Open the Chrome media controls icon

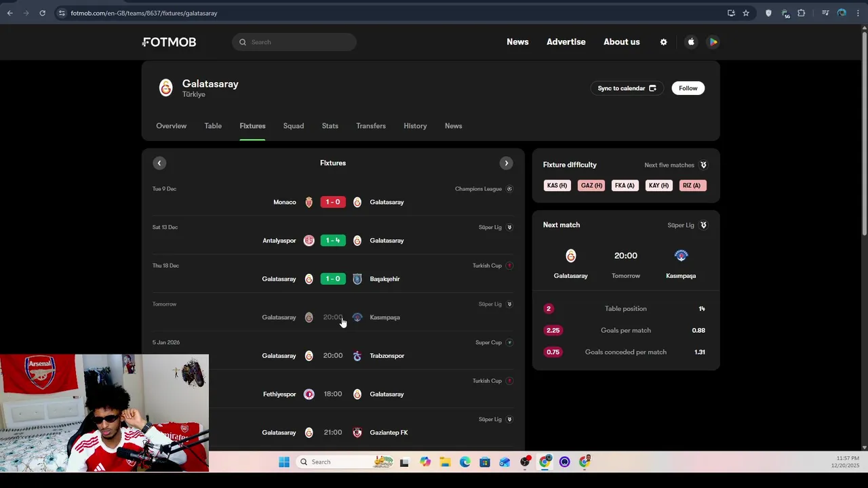pyautogui.click(x=825, y=13)
